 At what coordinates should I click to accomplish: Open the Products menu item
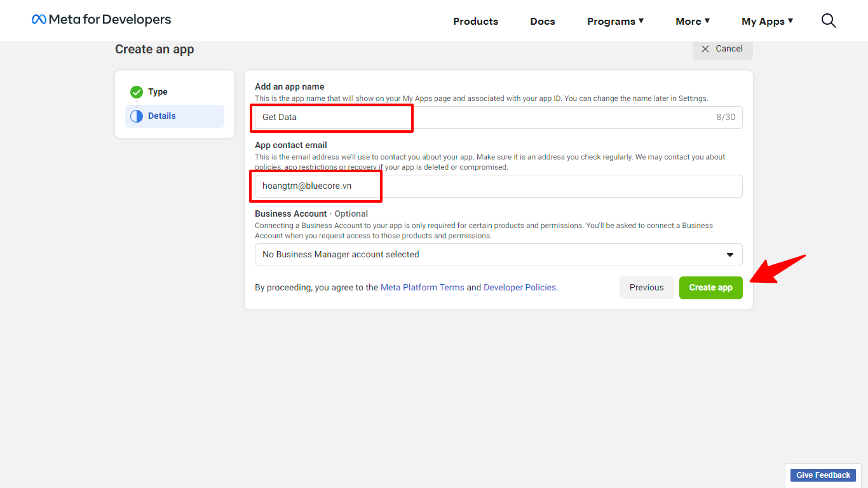coord(475,21)
